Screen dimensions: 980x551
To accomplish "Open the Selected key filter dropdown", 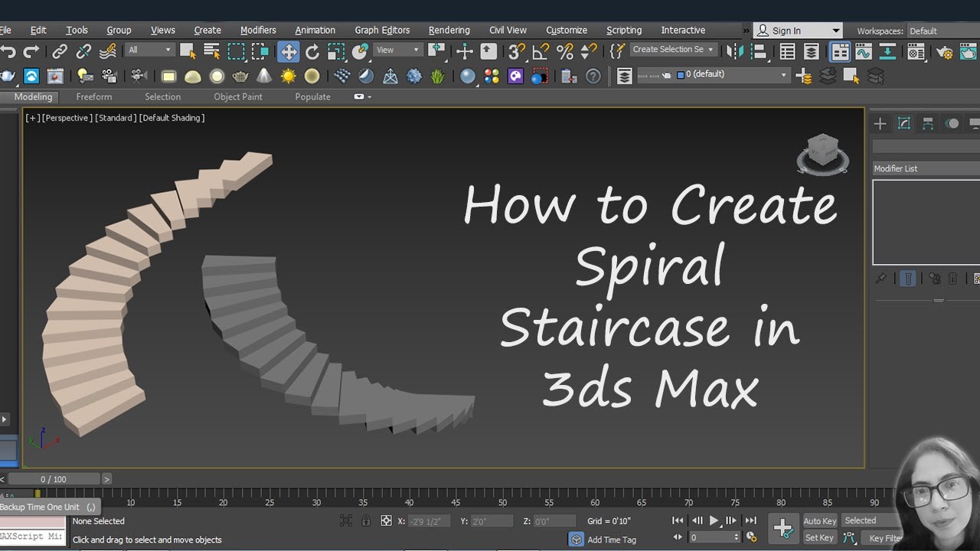I will (x=871, y=520).
